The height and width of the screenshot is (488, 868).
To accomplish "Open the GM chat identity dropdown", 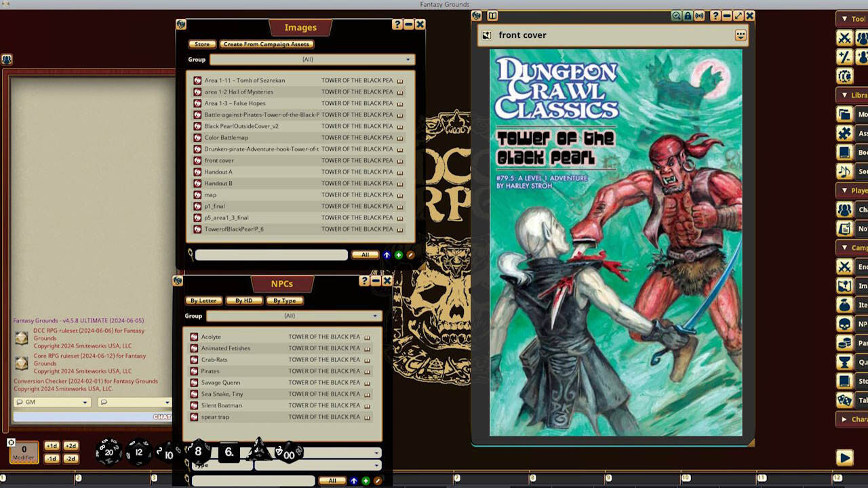I will coord(51,402).
